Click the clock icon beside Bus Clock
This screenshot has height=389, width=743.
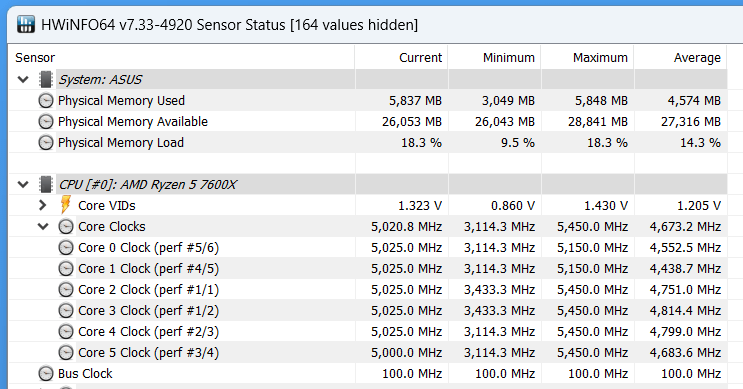(46, 373)
